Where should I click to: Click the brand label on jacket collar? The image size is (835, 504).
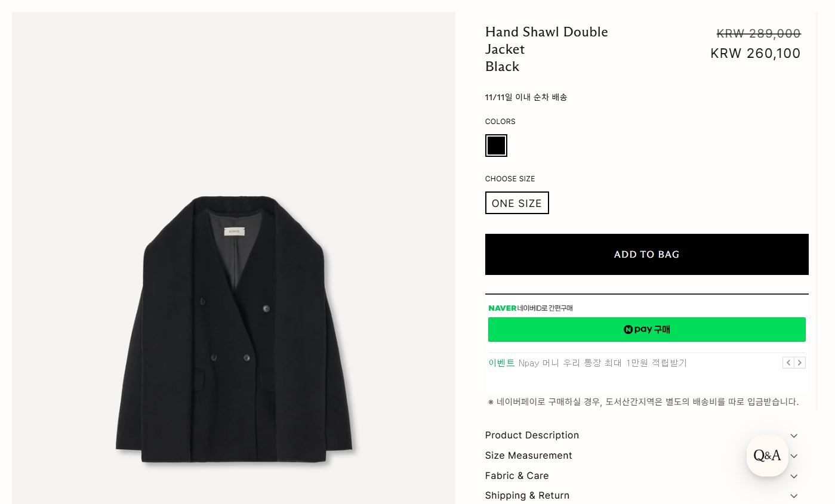click(x=234, y=231)
